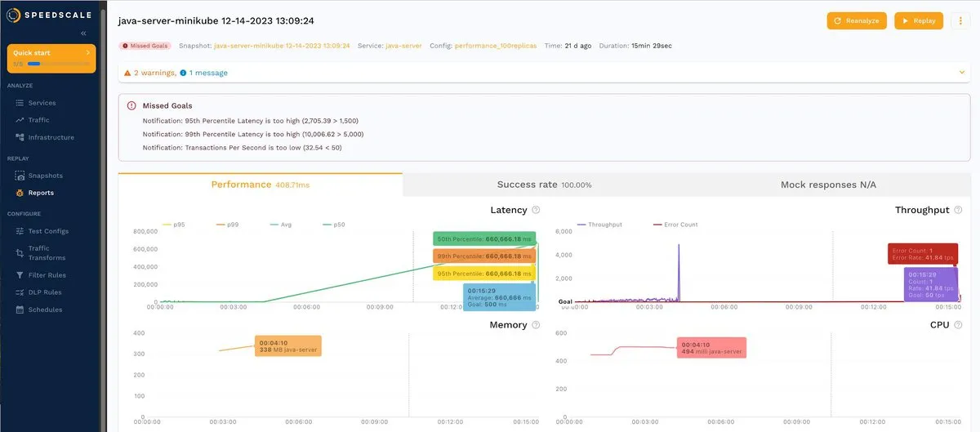Open Traffic via its chart icon
Image resolution: width=980 pixels, height=432 pixels.
pyautogui.click(x=20, y=120)
